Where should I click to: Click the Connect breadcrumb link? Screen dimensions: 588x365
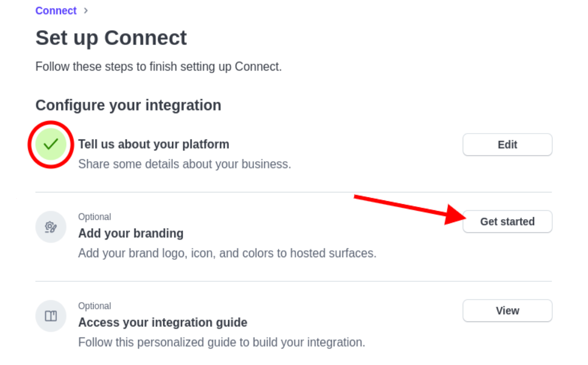pyautogui.click(x=56, y=10)
